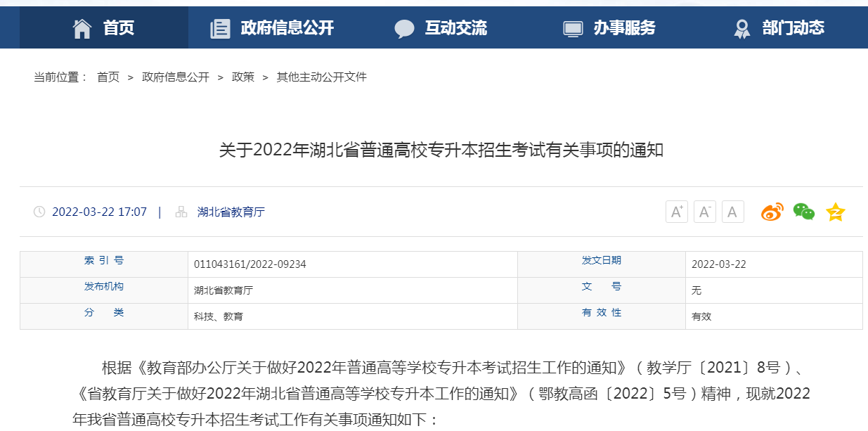Share article to Weibo
Viewport: 868px width, 431px height.
click(x=772, y=212)
